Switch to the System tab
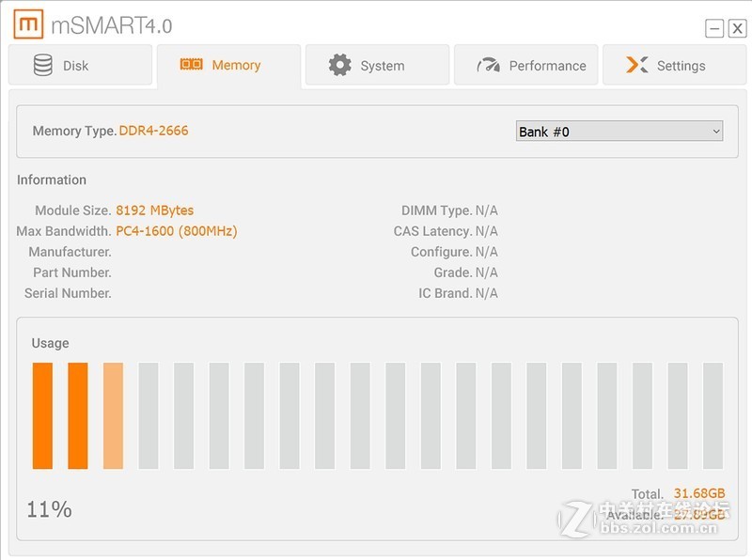Image resolution: width=752 pixels, height=560 pixels. pos(377,66)
